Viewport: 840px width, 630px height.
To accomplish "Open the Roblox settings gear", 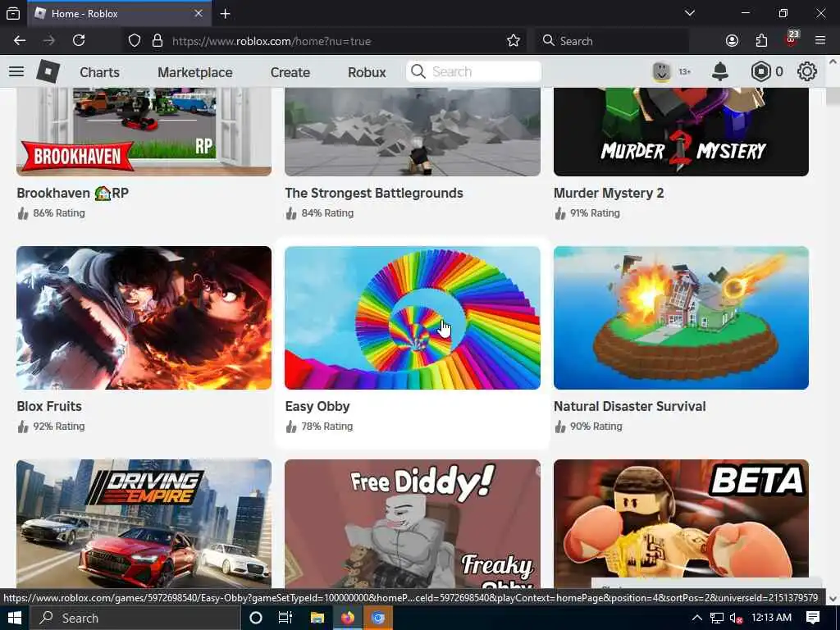I will 807,71.
